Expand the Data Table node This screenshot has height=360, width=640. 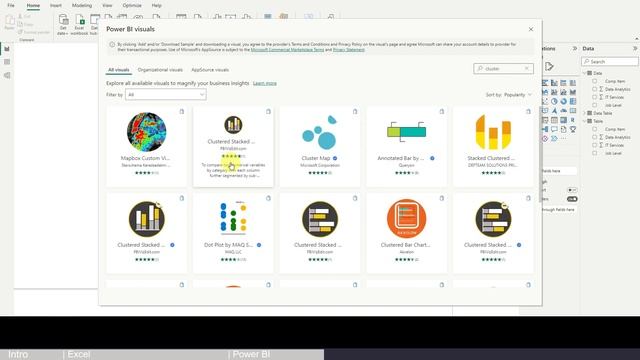585,113
